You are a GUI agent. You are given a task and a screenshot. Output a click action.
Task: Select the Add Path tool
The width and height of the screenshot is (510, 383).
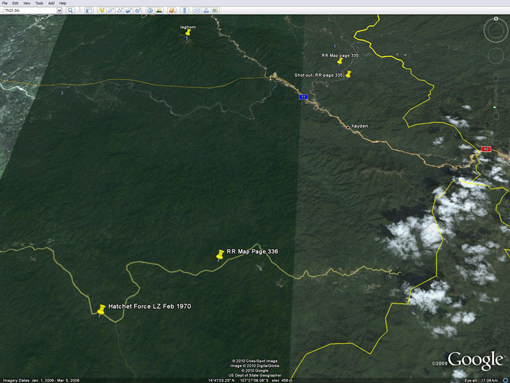(120, 10)
